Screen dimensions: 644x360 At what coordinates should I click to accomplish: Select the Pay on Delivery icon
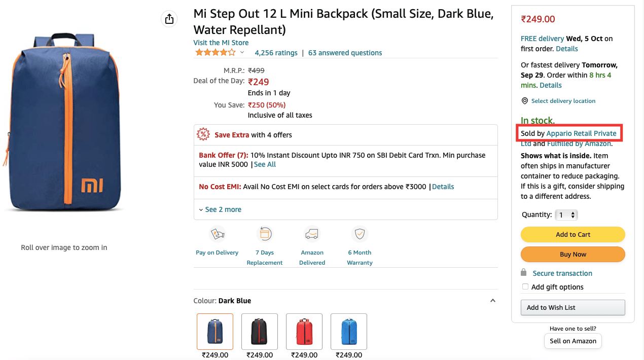[x=217, y=234]
